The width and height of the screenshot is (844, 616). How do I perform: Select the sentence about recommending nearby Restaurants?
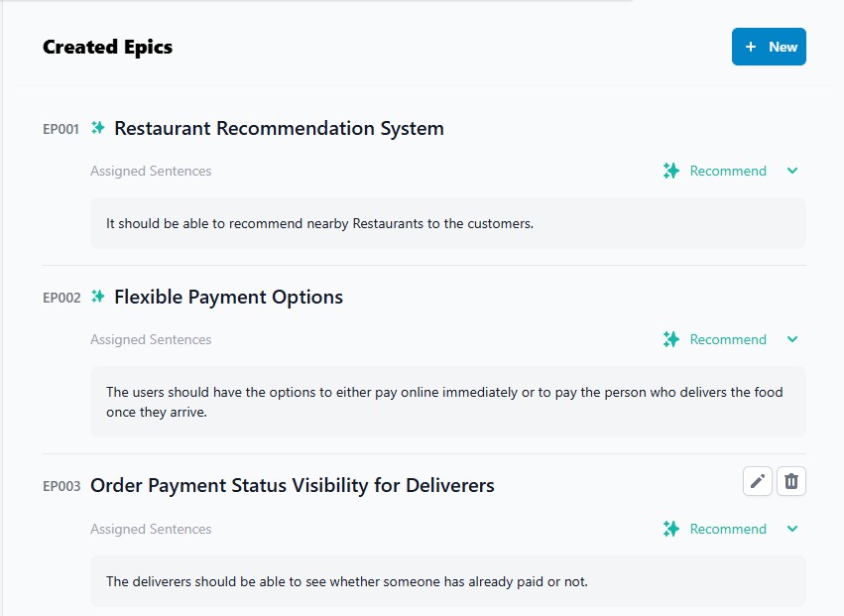coord(319,223)
